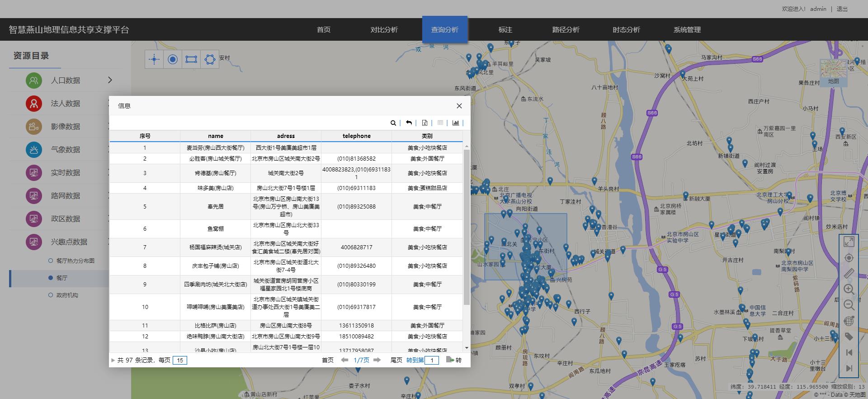Zoom out using the magnifier minus icon
This screenshot has width=868, height=399.
[x=849, y=305]
